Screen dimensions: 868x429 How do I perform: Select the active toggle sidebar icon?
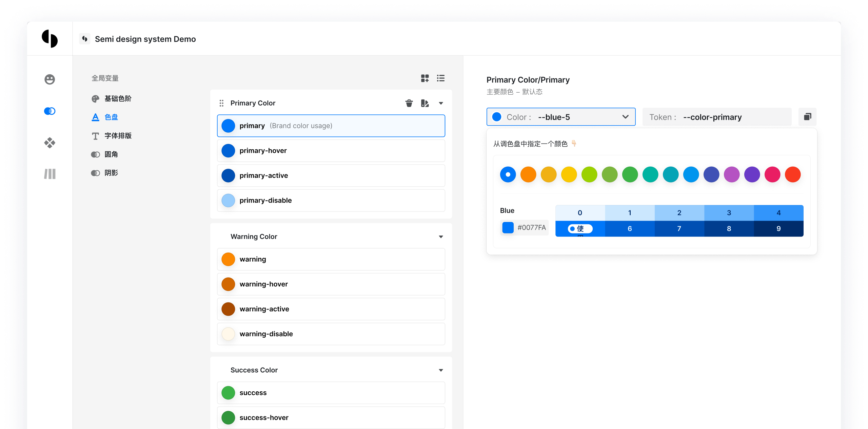50,111
